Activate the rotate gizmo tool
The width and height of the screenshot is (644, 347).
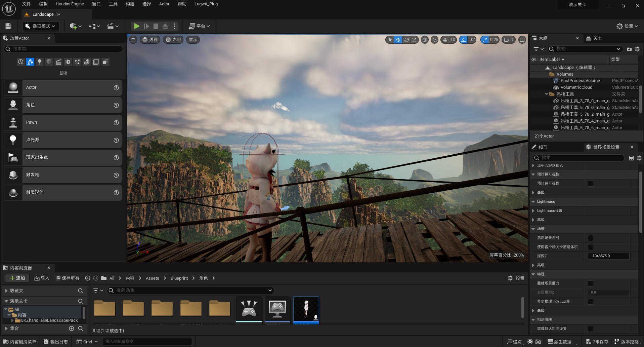click(x=406, y=40)
